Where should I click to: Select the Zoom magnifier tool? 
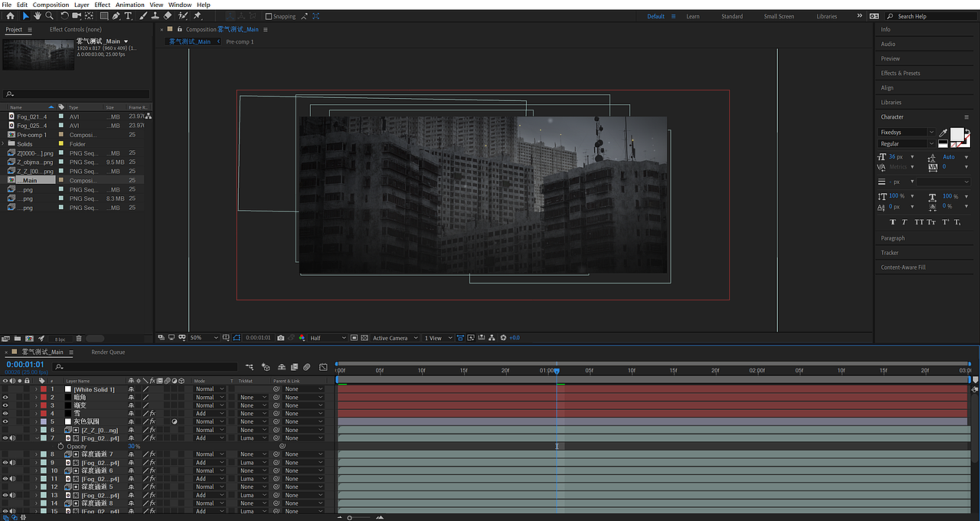[50, 15]
